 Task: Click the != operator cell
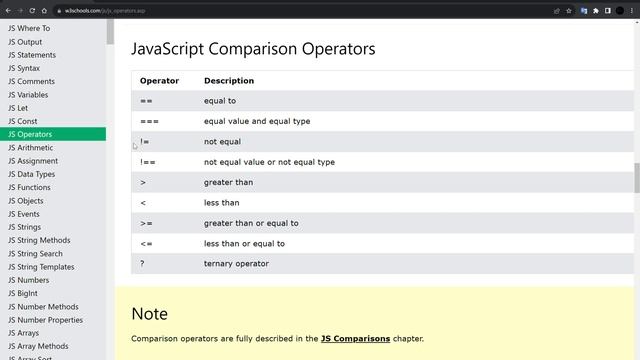[x=144, y=142]
